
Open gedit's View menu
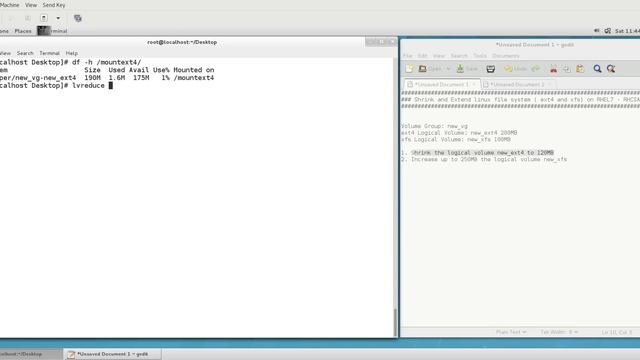(439, 56)
